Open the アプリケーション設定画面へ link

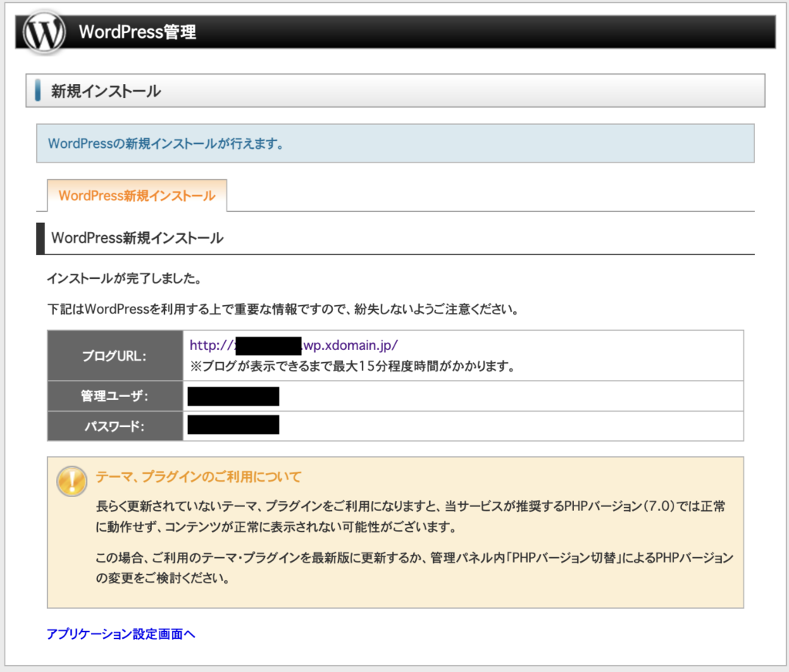pos(121,633)
